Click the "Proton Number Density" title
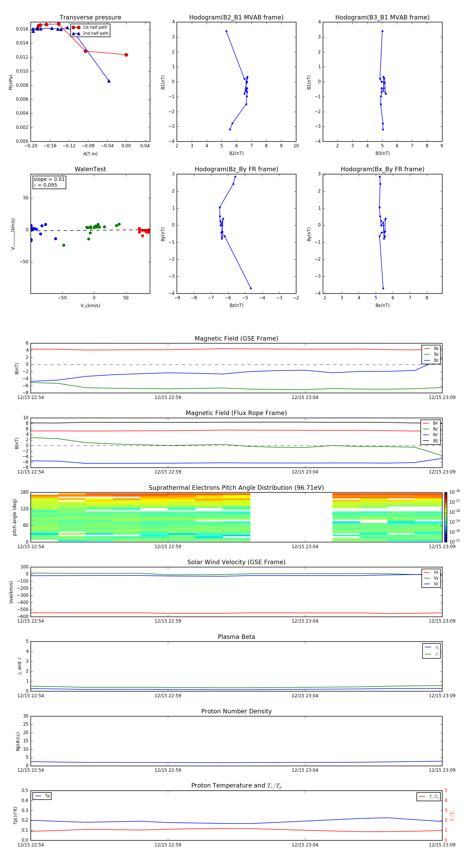Viewport: 473px width, 868px height. [236, 711]
